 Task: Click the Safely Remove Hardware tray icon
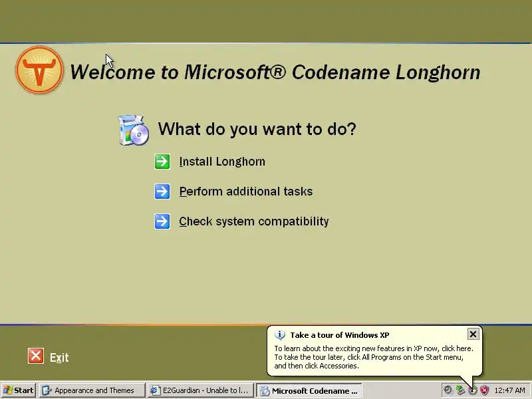point(460,390)
